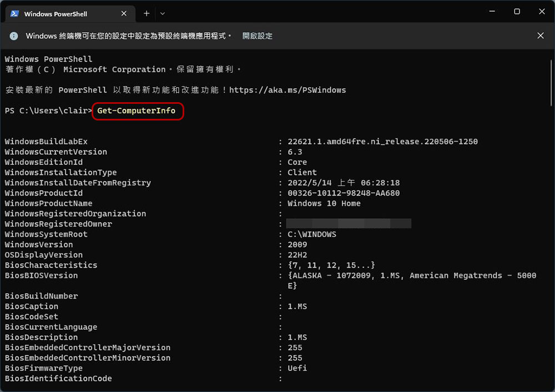The height and width of the screenshot is (392, 555).
Task: Select value 22621.1.amd64fre.ni_release.220506-1250
Action: [x=382, y=142]
